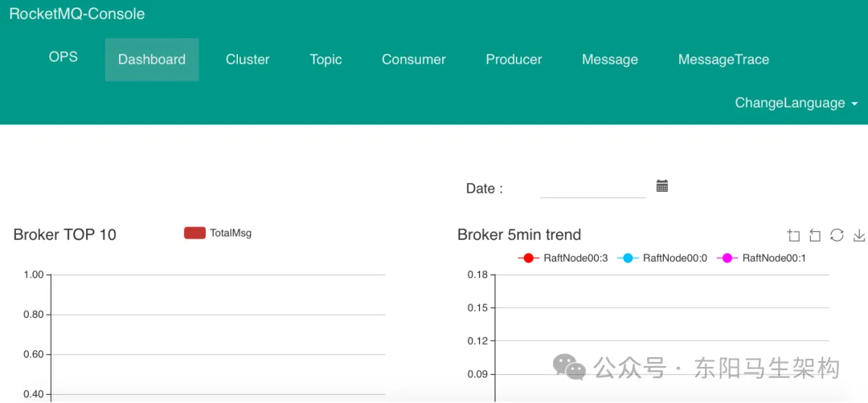Toggle the TotalMsg legend swatch
Image resolution: width=868 pixels, height=403 pixels.
click(x=194, y=233)
